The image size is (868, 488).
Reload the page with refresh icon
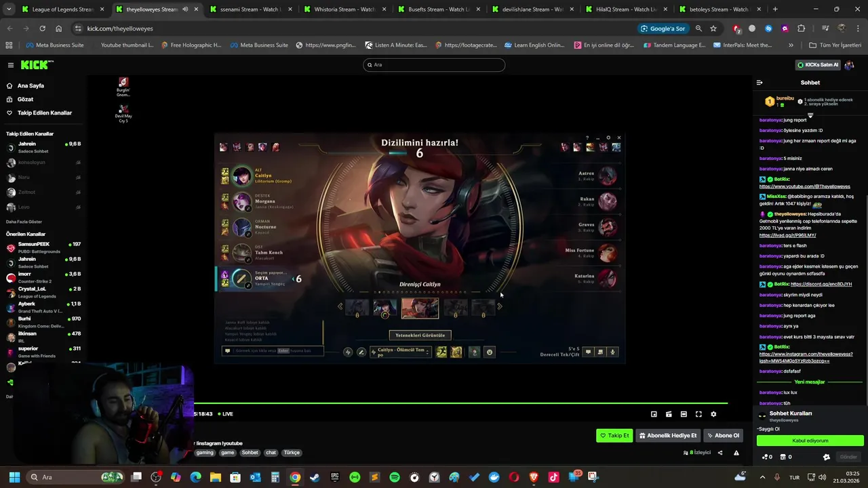42,28
